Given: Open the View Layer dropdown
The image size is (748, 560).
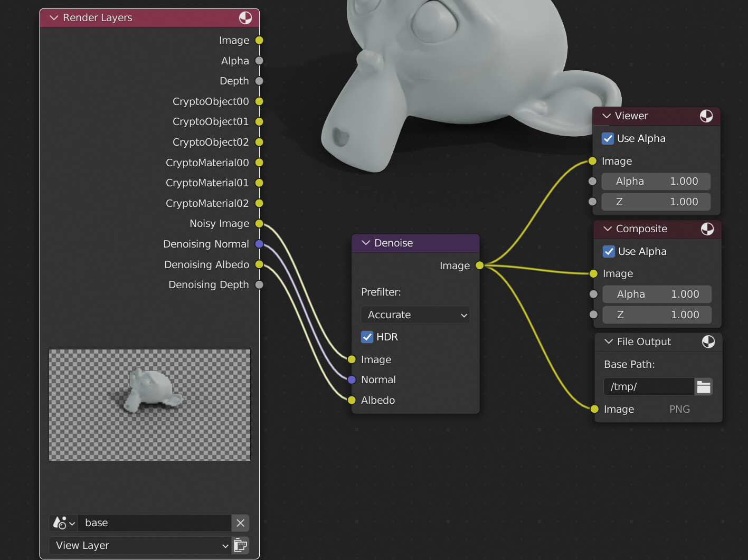Looking at the screenshot, I should [140, 545].
